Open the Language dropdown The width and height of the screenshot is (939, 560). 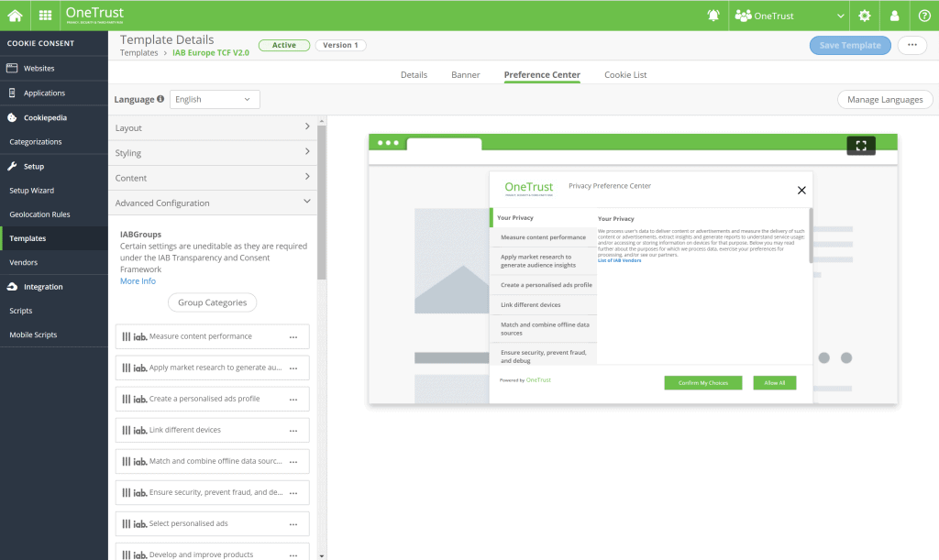coord(215,99)
